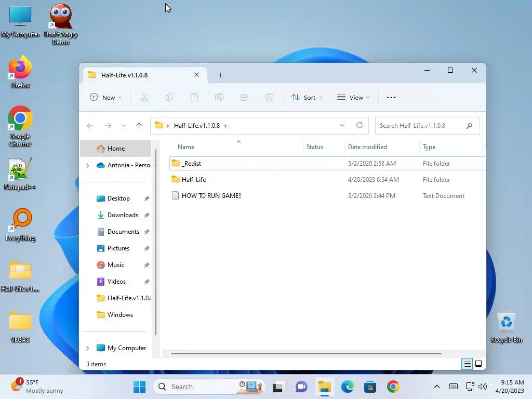This screenshot has height=399, width=532.
Task: Open the View dropdown menu
Action: tap(353, 98)
